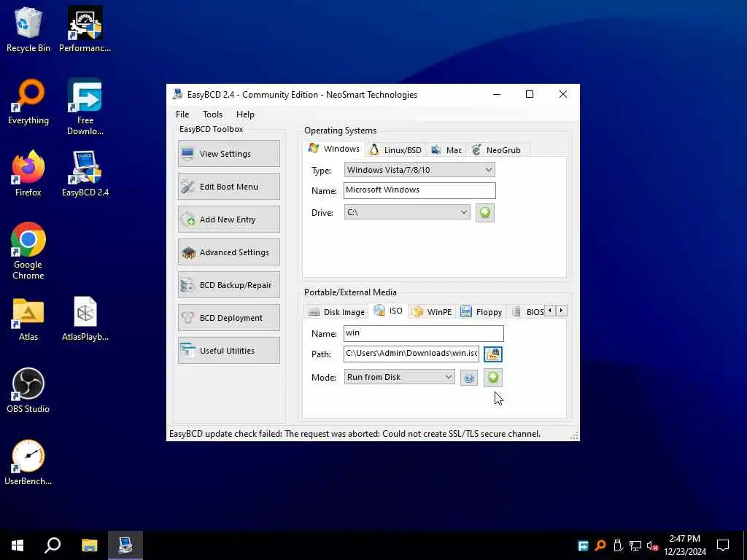This screenshot has width=747, height=560.
Task: Switch to the Linux/BSD tab
Action: 396,150
